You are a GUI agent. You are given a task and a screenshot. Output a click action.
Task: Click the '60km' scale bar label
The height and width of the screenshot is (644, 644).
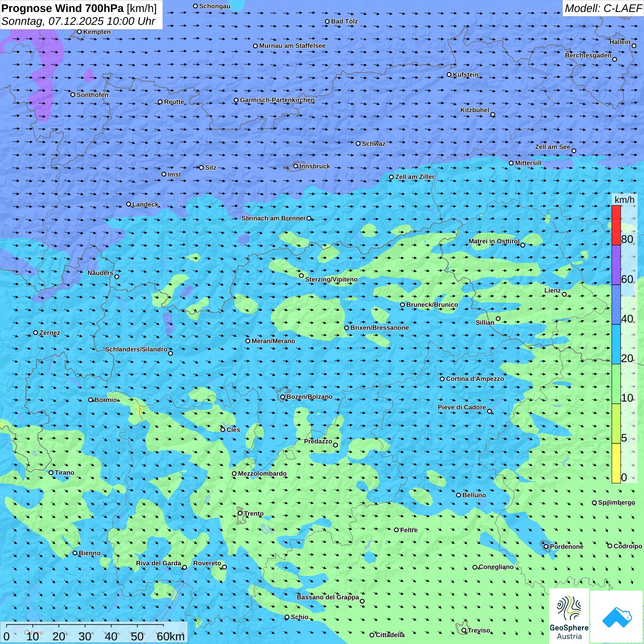click(x=171, y=636)
